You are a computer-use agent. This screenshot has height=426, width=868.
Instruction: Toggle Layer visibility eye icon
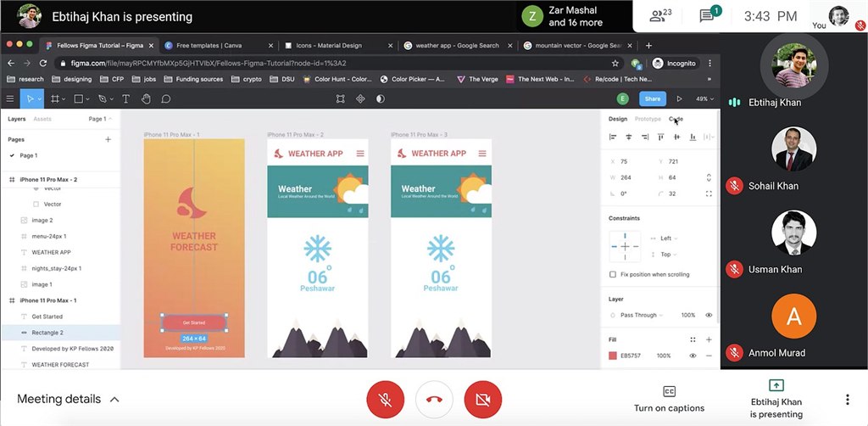[709, 315]
